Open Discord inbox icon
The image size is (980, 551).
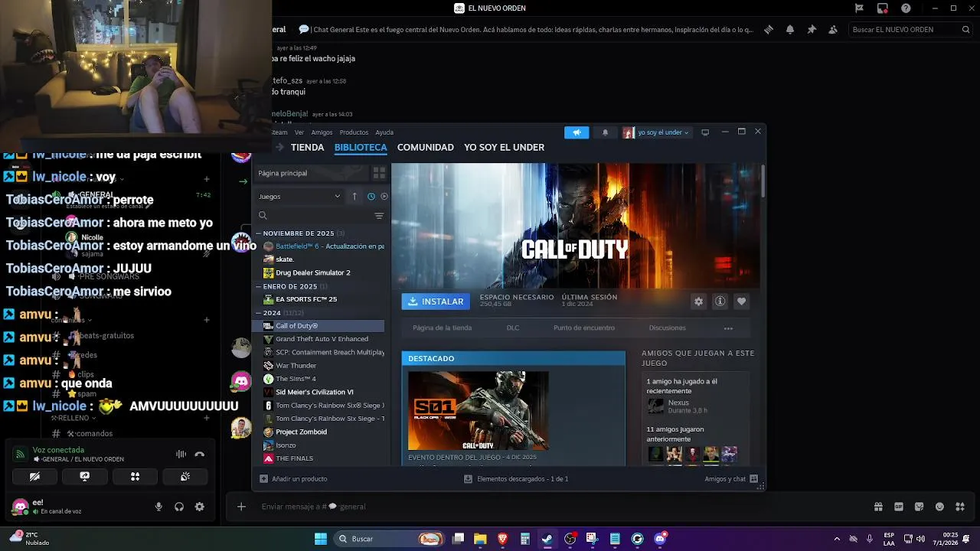point(883,8)
